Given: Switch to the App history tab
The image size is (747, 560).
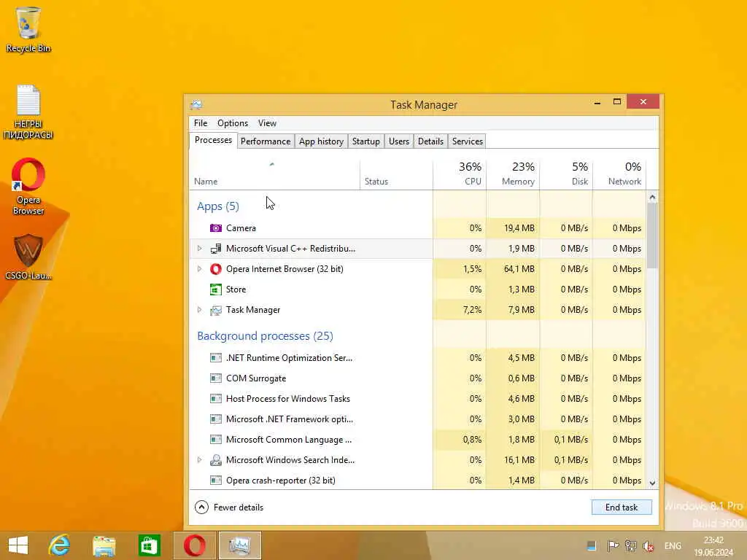Looking at the screenshot, I should pyautogui.click(x=321, y=141).
